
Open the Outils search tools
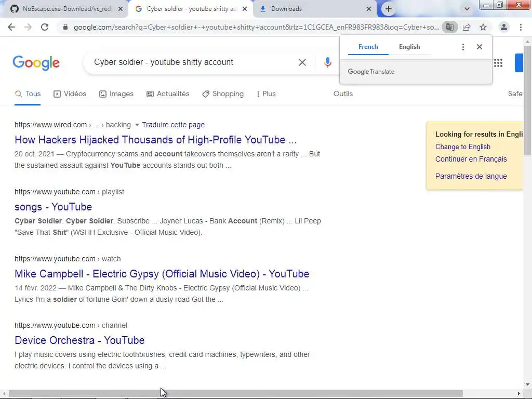click(x=343, y=94)
